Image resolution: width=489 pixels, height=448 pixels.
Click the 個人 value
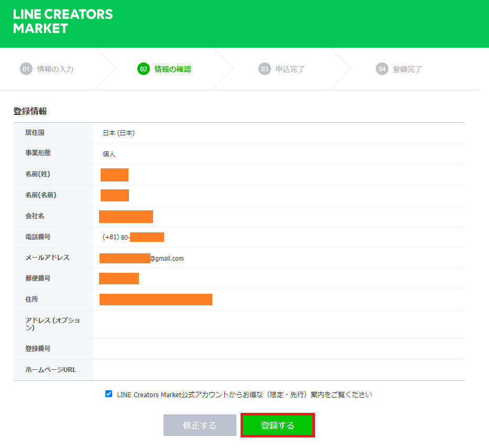pos(109,154)
